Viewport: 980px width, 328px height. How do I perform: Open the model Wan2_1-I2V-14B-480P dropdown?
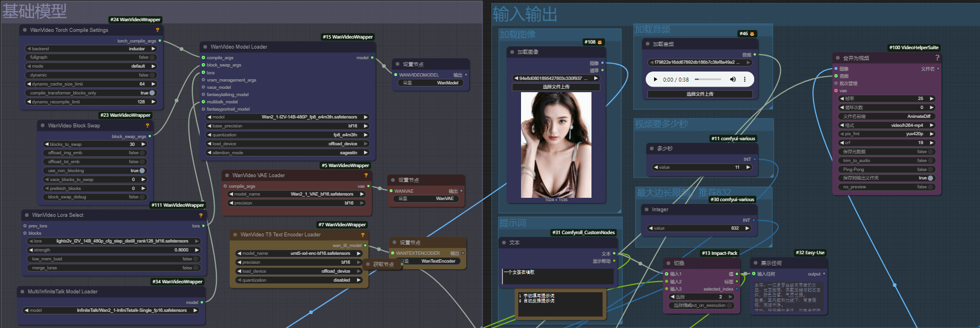(288, 117)
